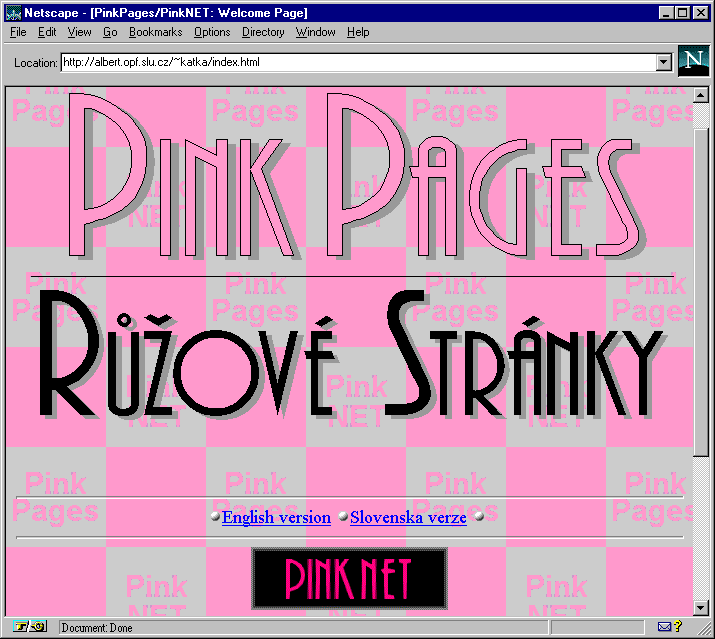Click the Document: Done status text
The image size is (715, 639).
tap(97, 628)
